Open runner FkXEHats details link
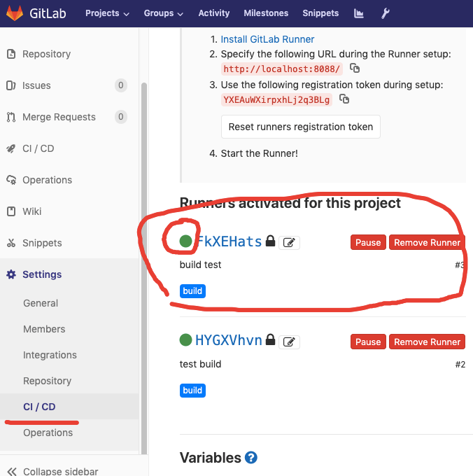Screen dimensions: 473x476 pos(229,241)
